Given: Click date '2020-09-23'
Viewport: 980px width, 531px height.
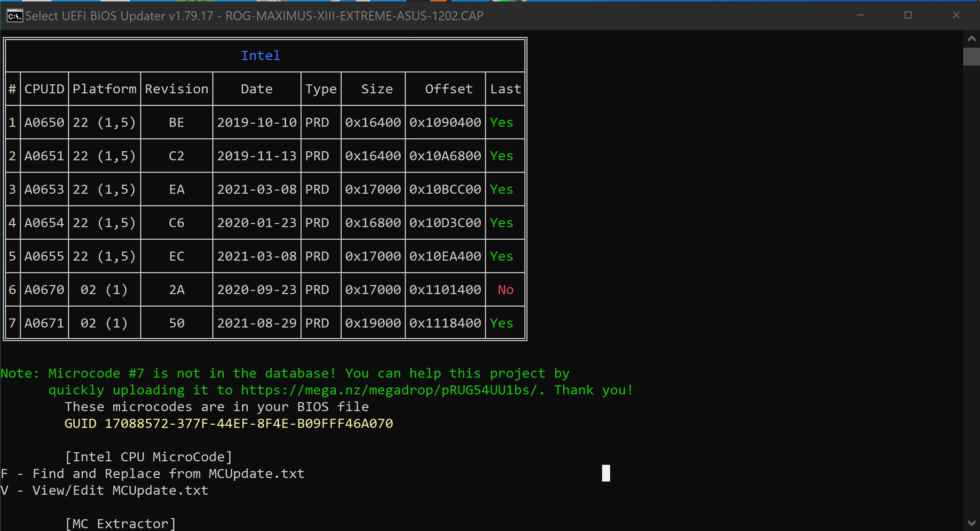Looking at the screenshot, I should pos(257,290).
